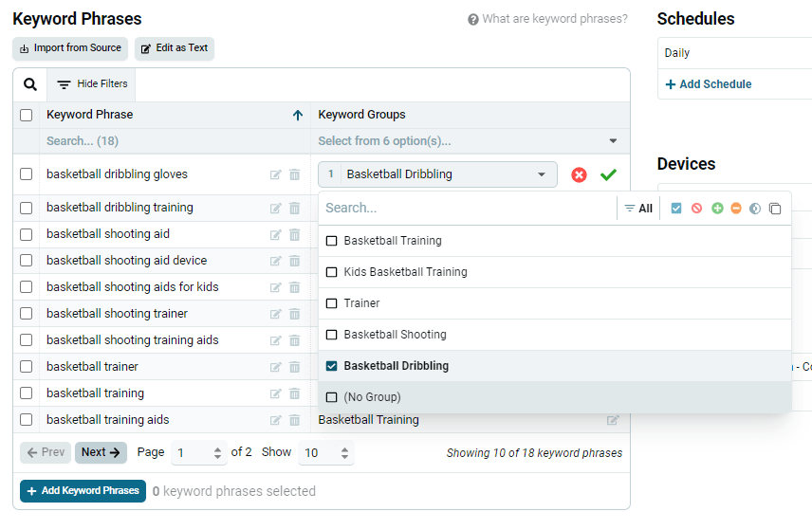This screenshot has width=812, height=530.
Task: Delete the 'basketball shooting trainer' phrase
Action: click(x=295, y=314)
